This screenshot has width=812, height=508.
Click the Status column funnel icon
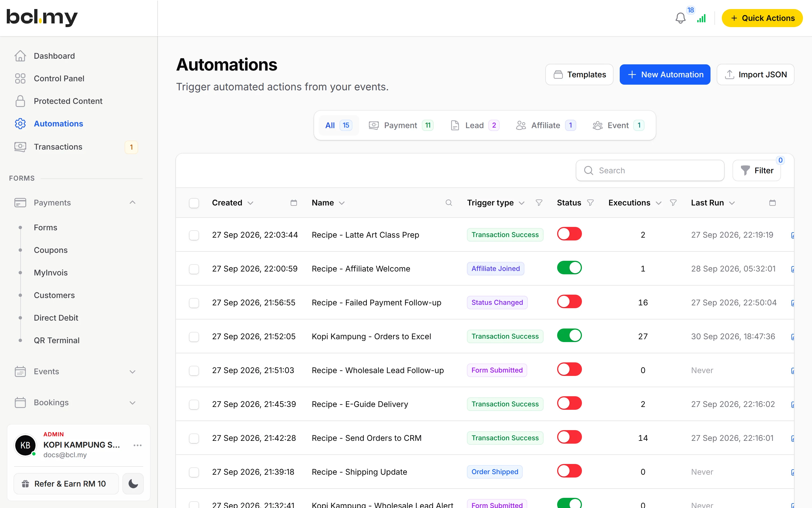590,203
